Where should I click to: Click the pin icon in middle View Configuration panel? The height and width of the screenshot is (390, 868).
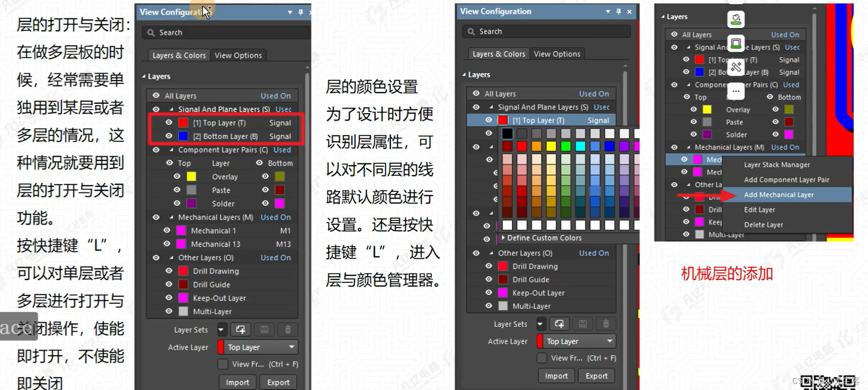619,11
